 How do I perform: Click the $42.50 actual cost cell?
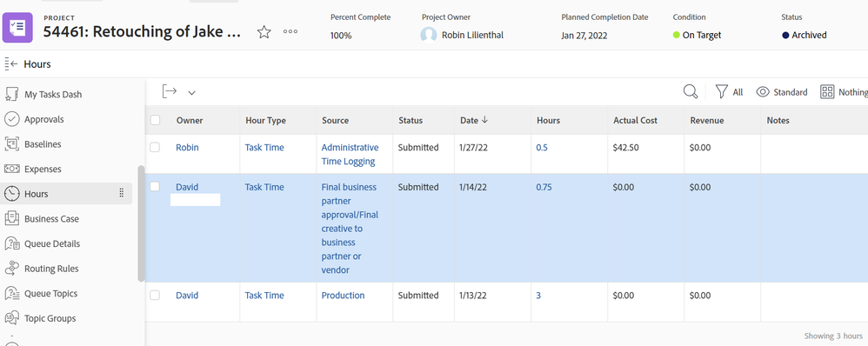[x=625, y=148]
